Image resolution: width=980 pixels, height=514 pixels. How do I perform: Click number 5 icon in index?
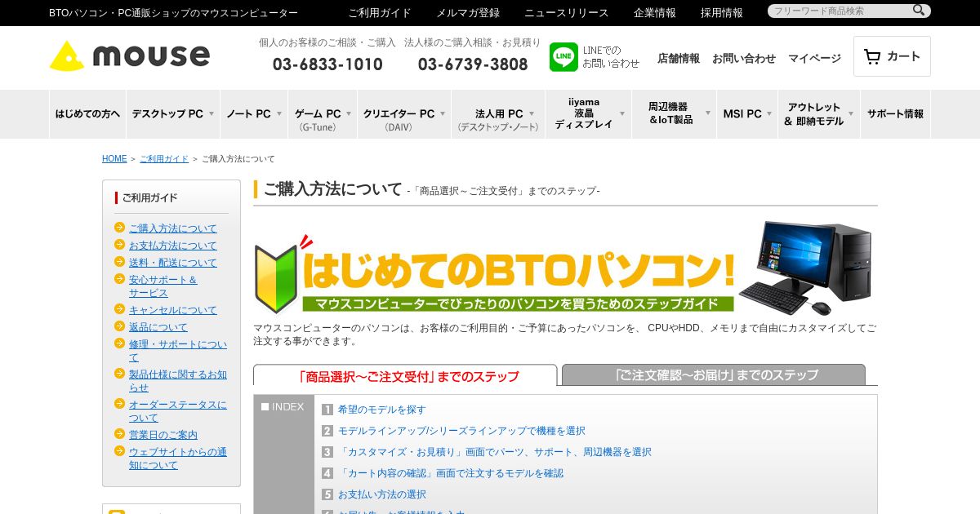pyautogui.click(x=327, y=494)
